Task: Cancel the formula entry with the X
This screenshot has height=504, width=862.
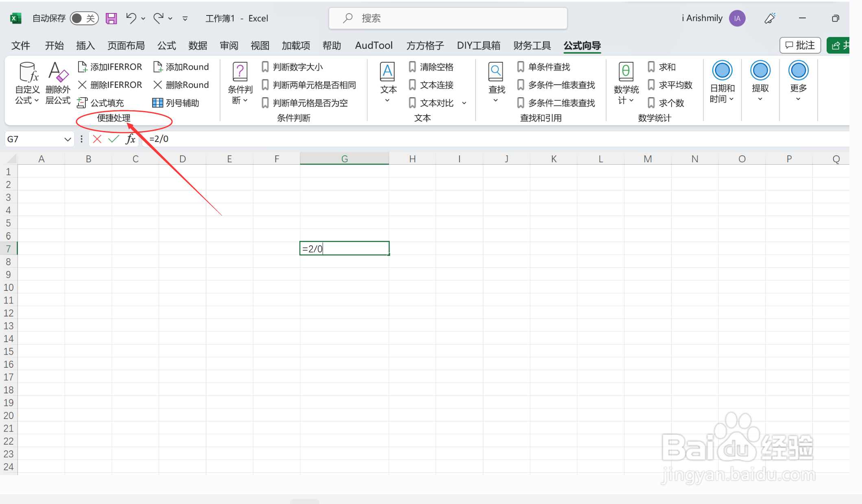Action: [x=97, y=139]
